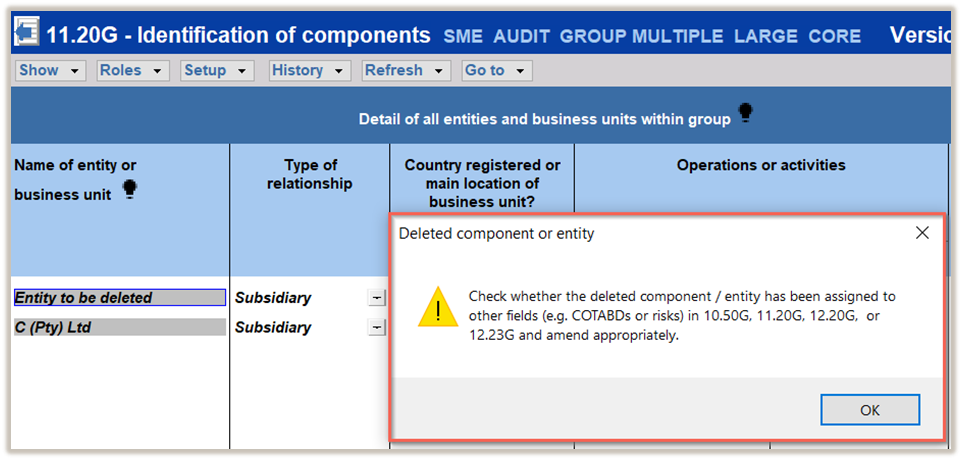Open relationship dropdown for Entity to be deleted
The width and height of the screenshot is (962, 460).
tap(376, 298)
